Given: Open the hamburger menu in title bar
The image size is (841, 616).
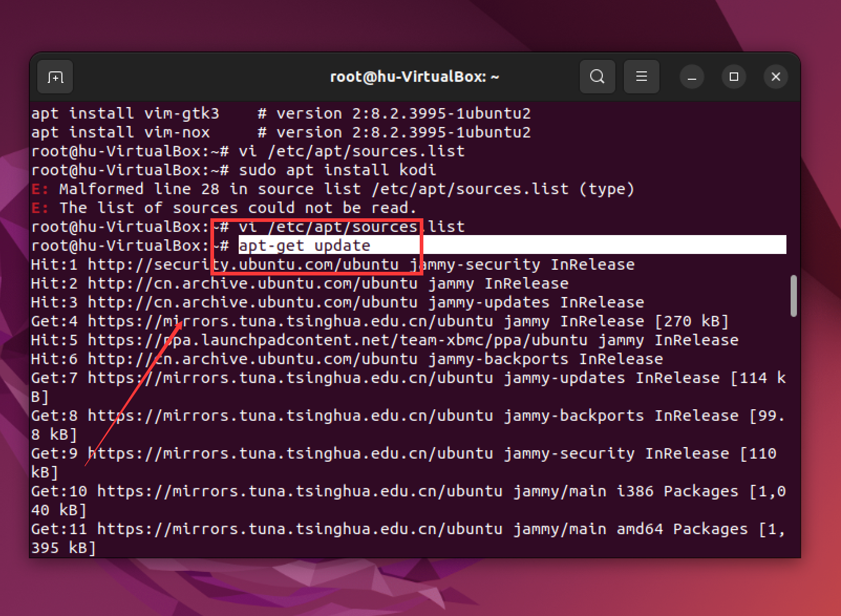Looking at the screenshot, I should 641,77.
